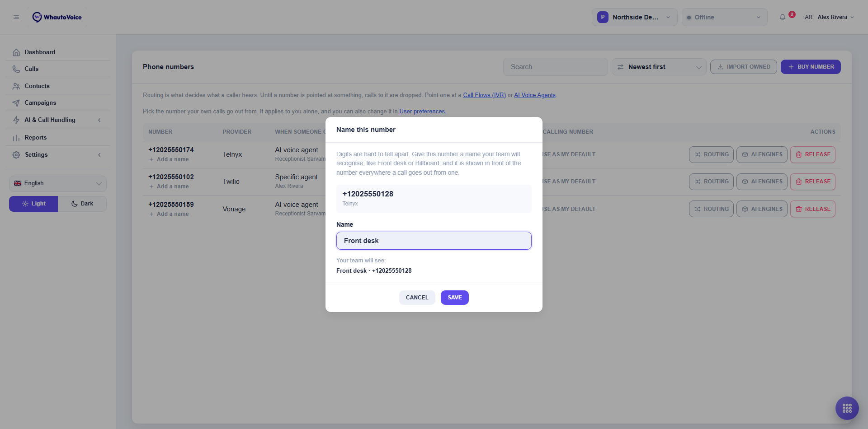Open the WhautoVoice logo home
This screenshot has height=429, width=868.
(x=57, y=17)
